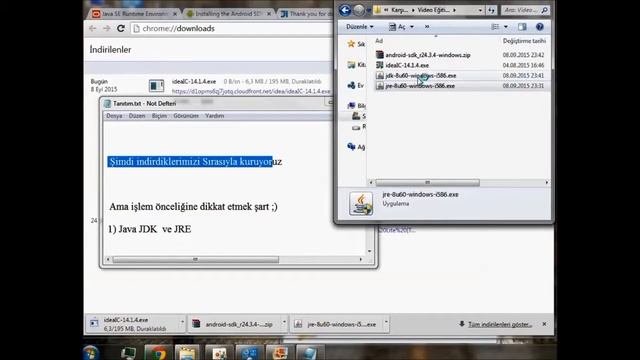Viewport: 640px width, 360px height.
Task: Click the refresh button beside Explorer's address bar
Action: coord(491,10)
